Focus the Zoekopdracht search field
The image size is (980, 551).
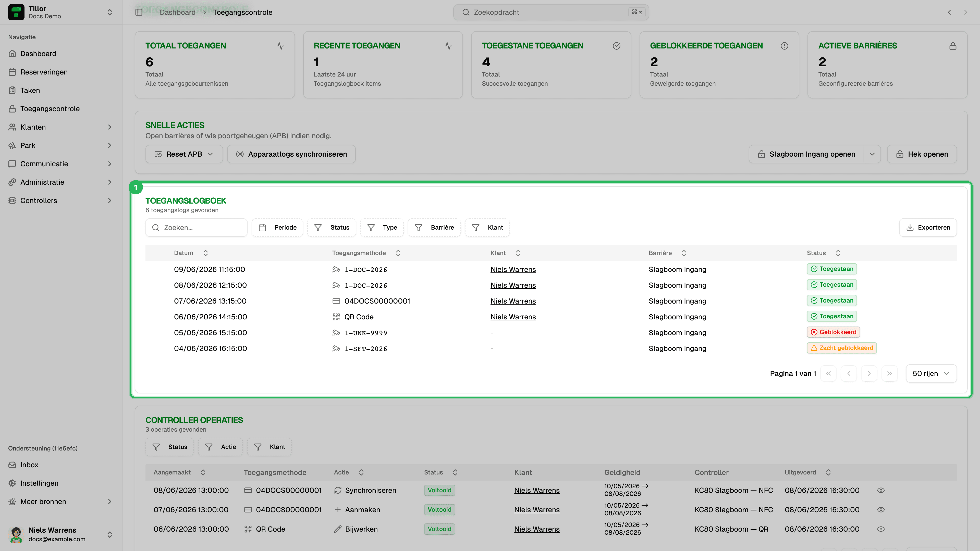pyautogui.click(x=551, y=12)
